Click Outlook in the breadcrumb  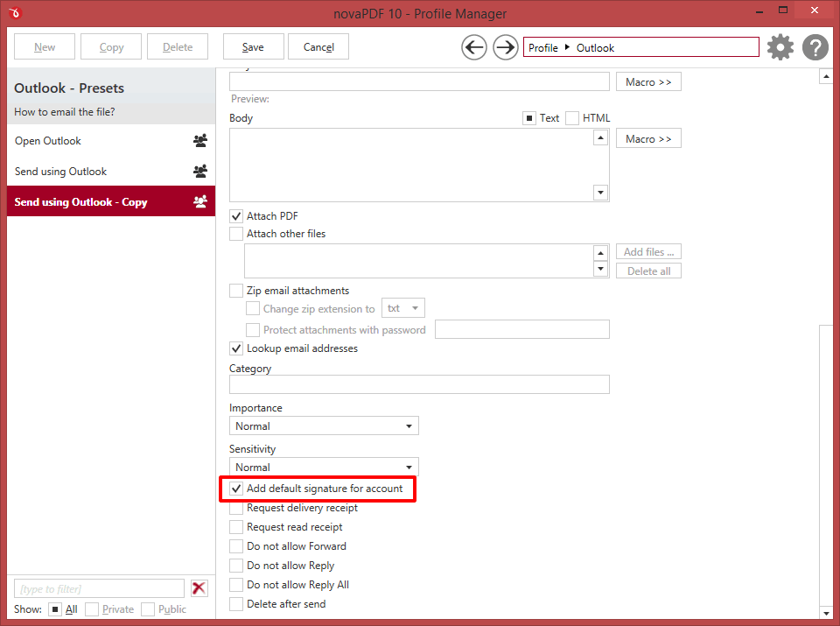click(x=595, y=47)
